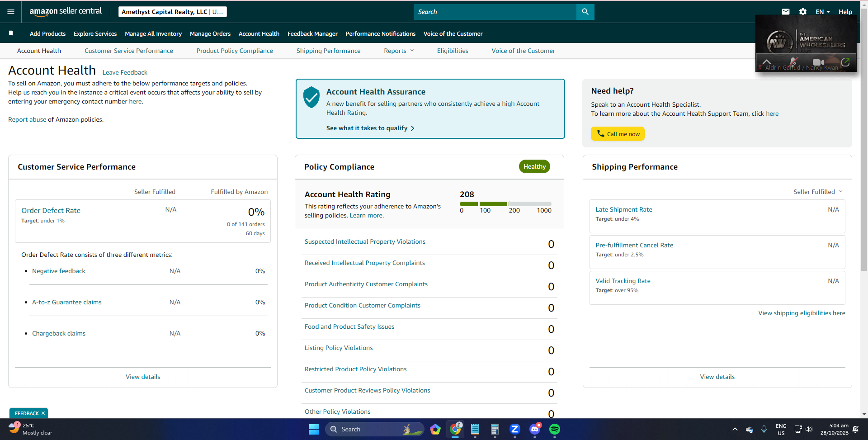Open the Notepad app in taskbar
The image size is (868, 440).
tap(475, 429)
